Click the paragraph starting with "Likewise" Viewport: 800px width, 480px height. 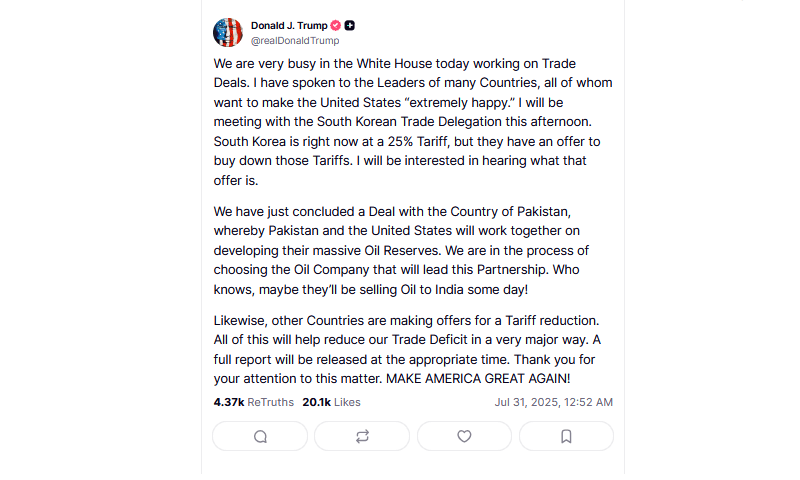[x=407, y=350]
